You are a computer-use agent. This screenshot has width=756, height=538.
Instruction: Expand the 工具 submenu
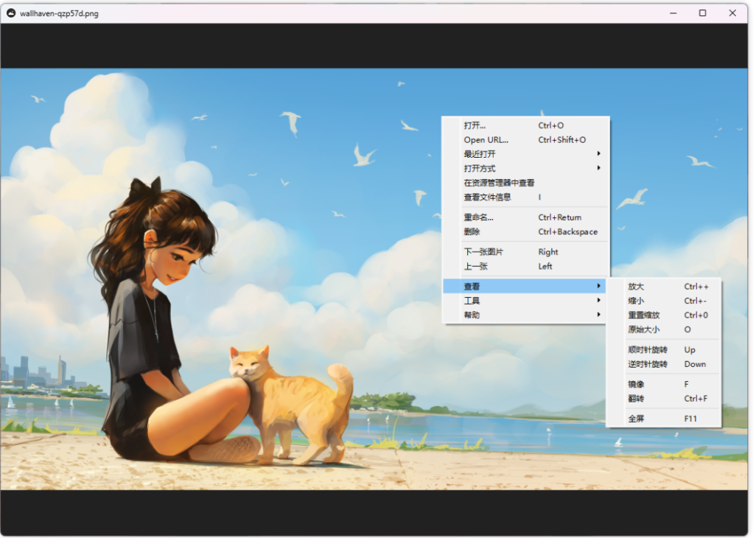pos(524,301)
